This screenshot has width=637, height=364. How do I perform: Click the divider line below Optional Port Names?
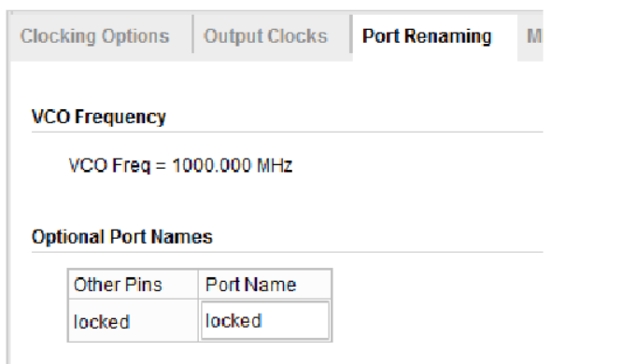point(288,252)
